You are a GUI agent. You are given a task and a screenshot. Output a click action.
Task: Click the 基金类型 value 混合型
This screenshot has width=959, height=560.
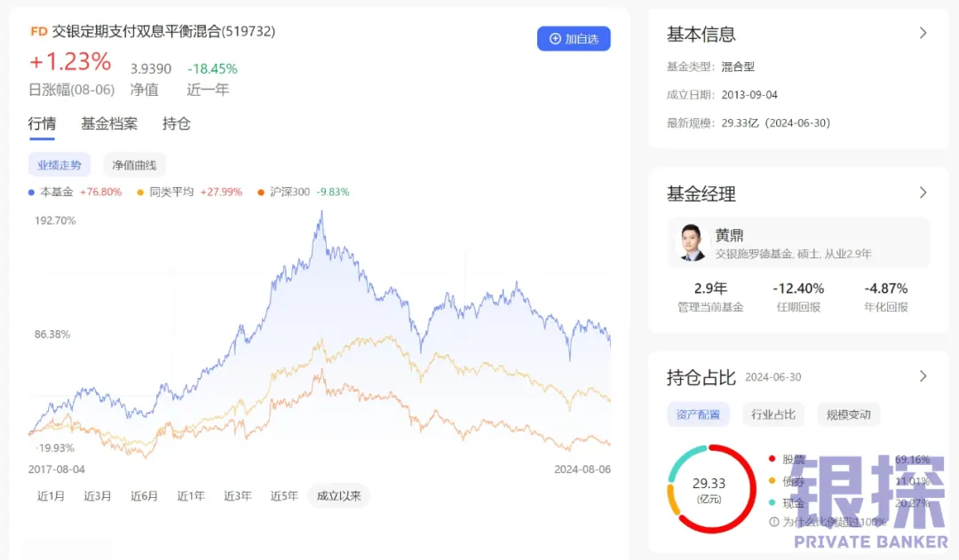738,67
